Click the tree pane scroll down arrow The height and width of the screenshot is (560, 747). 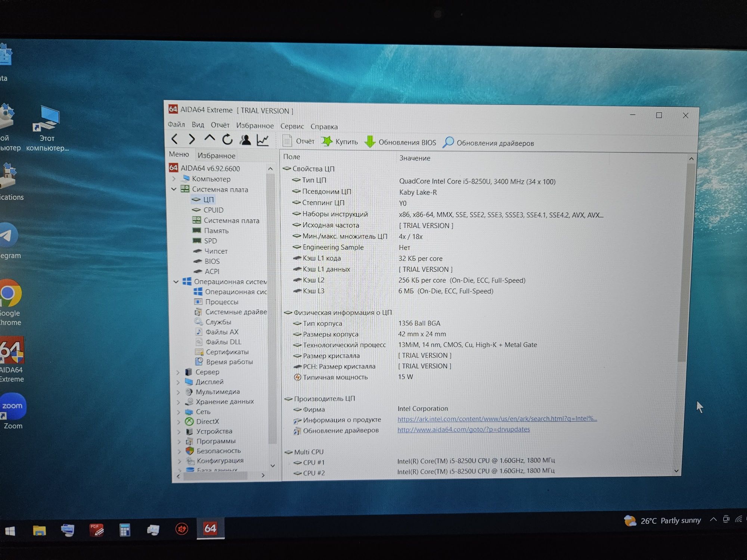(273, 466)
